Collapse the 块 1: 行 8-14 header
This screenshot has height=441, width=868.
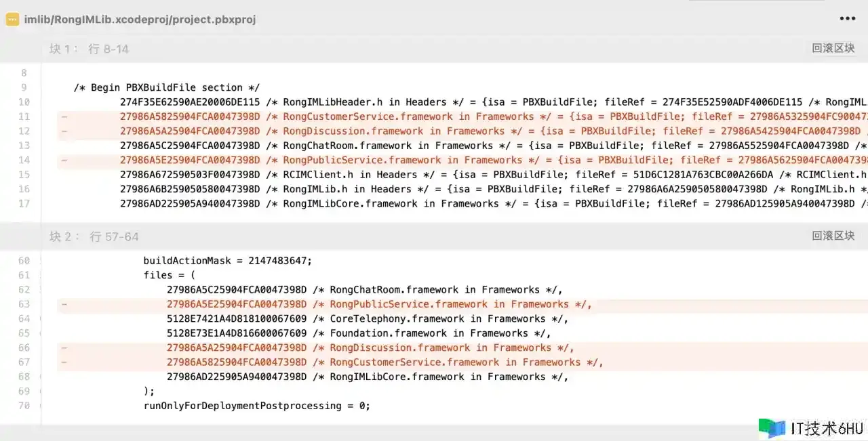tap(89, 49)
